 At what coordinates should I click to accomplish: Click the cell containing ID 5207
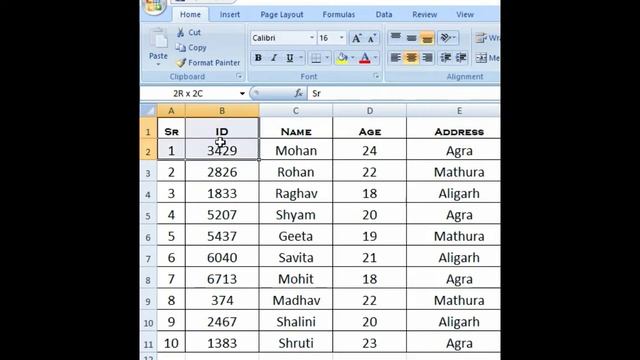(222, 214)
